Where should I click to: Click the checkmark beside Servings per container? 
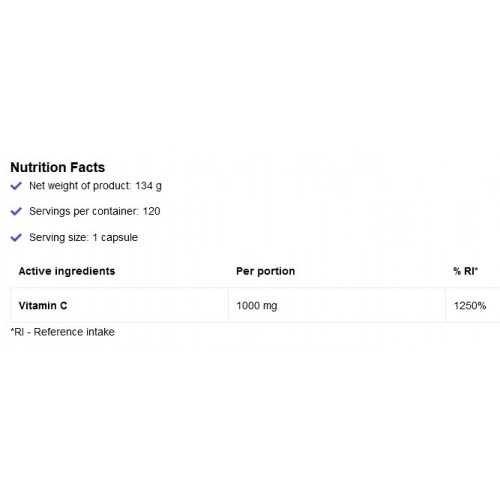[16, 211]
